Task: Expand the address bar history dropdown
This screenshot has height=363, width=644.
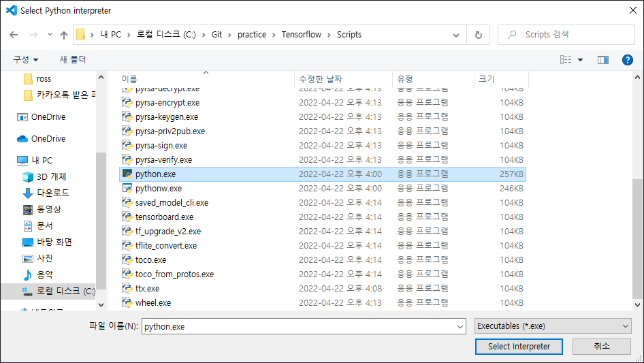Action: tap(456, 35)
